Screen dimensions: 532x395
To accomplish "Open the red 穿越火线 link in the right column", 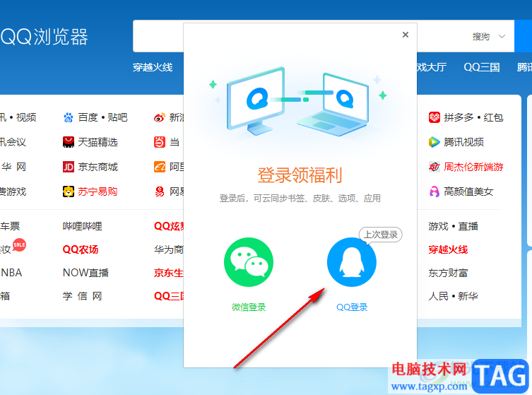I will coord(448,249).
